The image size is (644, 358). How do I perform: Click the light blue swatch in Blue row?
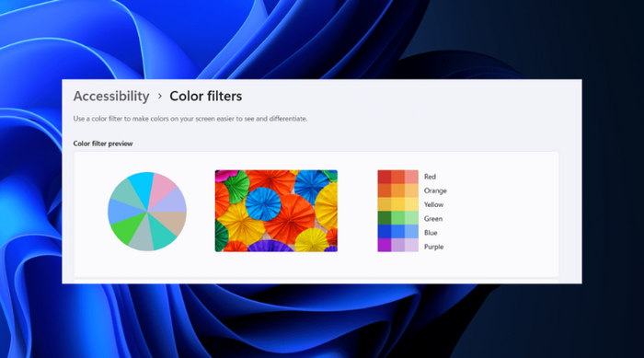pos(411,231)
